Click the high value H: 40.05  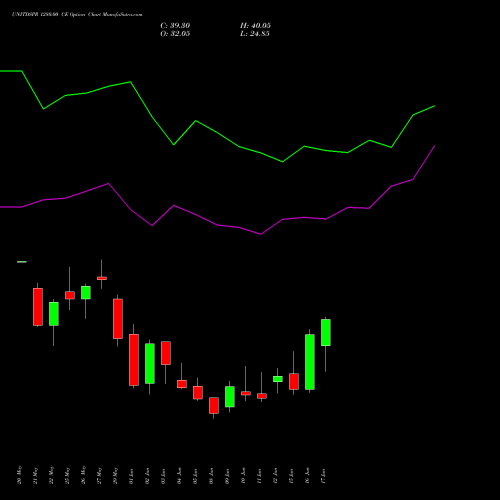255,26
